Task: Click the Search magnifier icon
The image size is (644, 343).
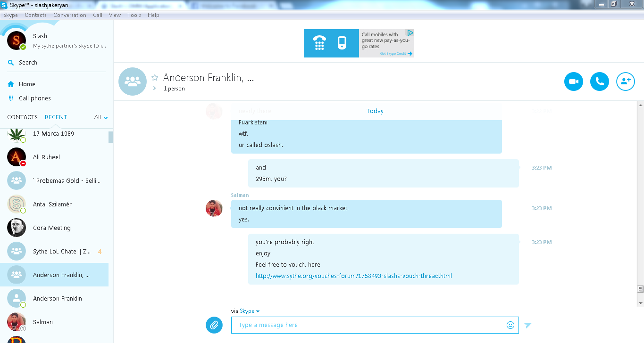Action: click(x=11, y=63)
